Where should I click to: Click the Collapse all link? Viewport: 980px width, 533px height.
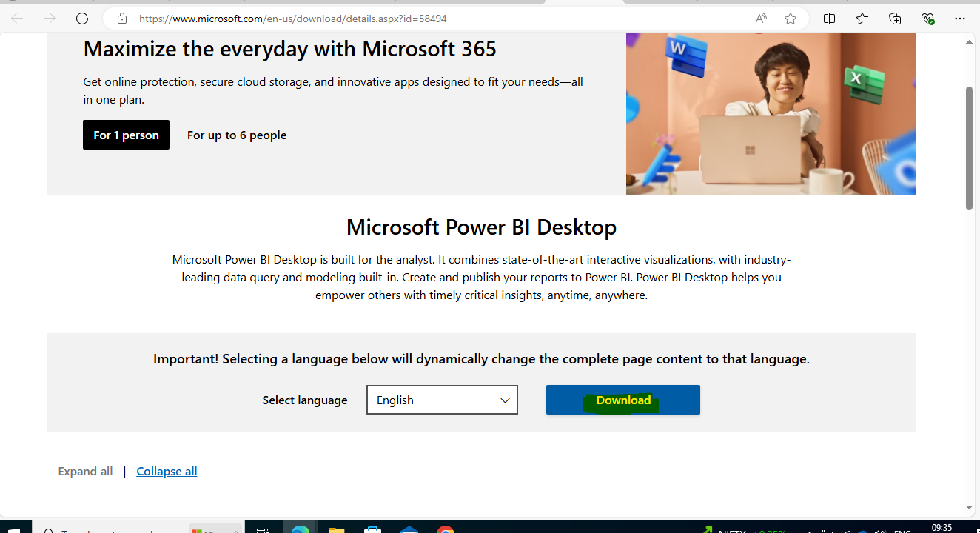click(167, 472)
